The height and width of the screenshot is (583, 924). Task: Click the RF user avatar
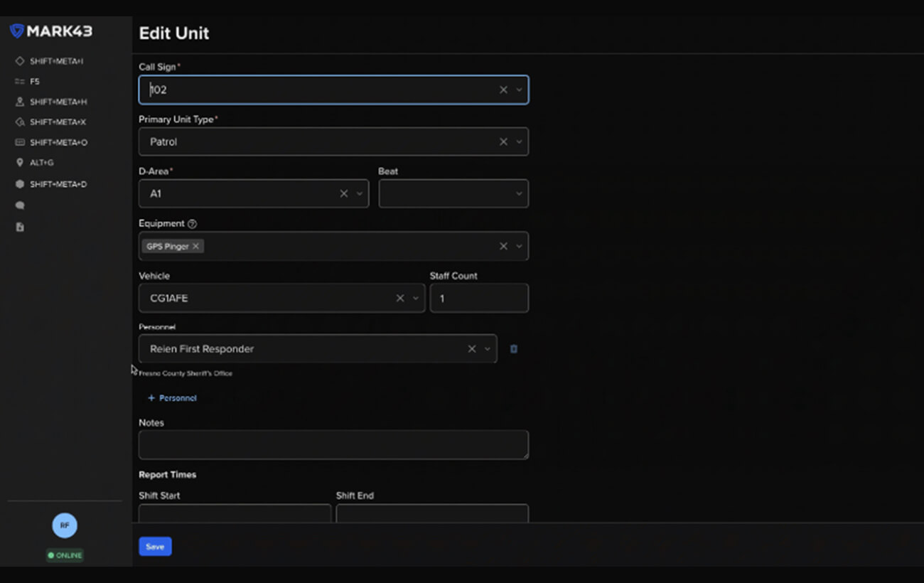[x=65, y=525]
